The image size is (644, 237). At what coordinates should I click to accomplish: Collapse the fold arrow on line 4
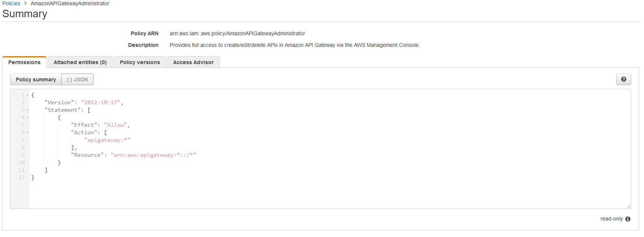27,118
